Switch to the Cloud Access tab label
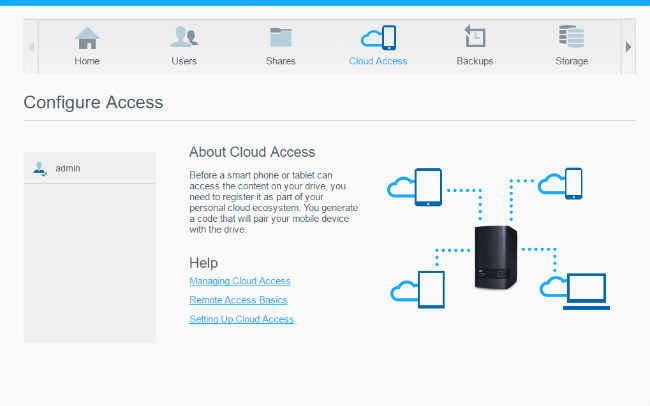The width and height of the screenshot is (650, 406). pos(378,61)
